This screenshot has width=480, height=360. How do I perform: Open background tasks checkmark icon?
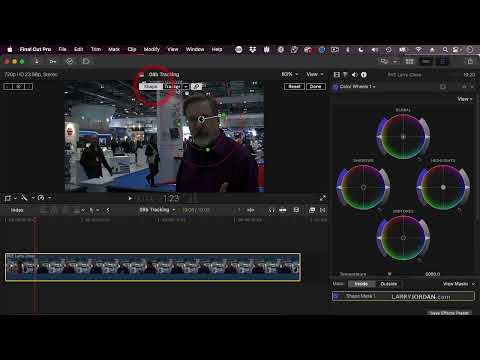click(x=70, y=61)
